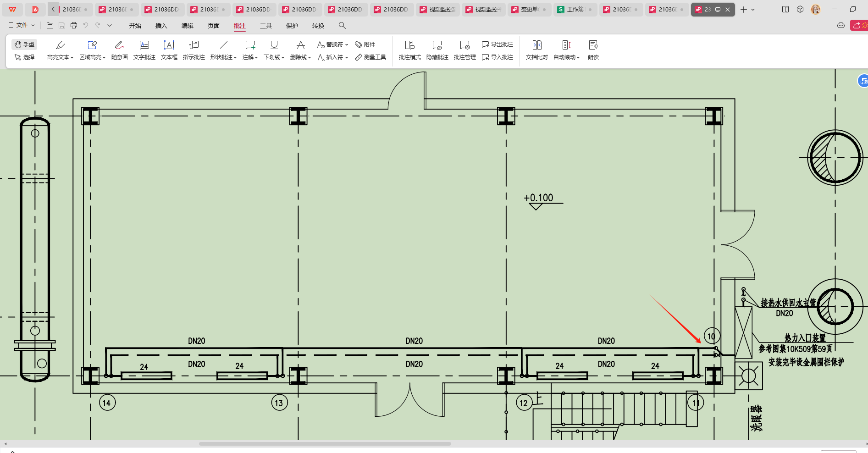Image resolution: width=868 pixels, height=453 pixels.
Task: Click the +0.100 elevation label
Action: click(539, 198)
